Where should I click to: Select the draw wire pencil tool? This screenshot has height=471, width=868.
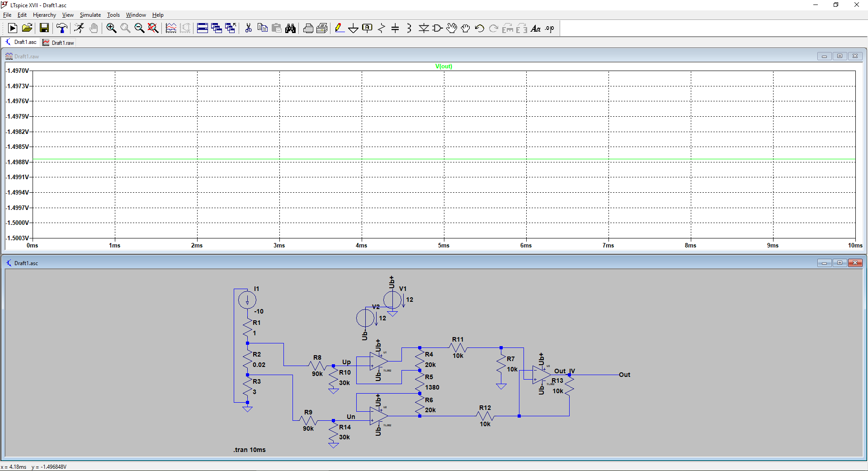339,29
